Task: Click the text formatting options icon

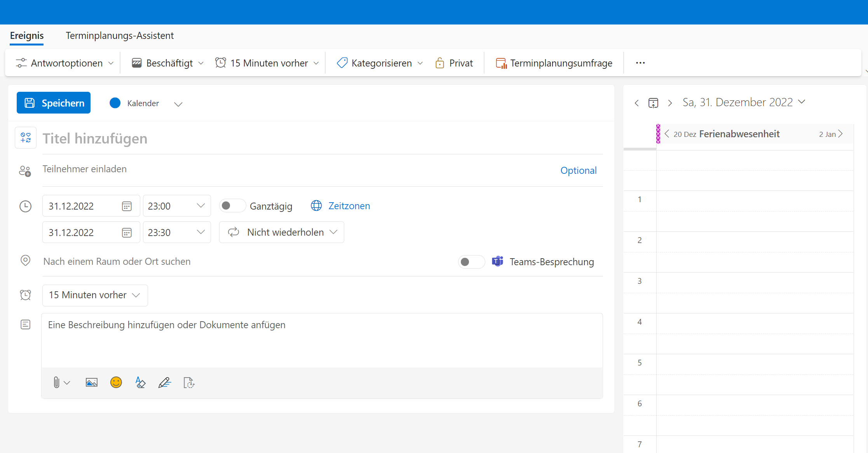Action: [x=140, y=383]
